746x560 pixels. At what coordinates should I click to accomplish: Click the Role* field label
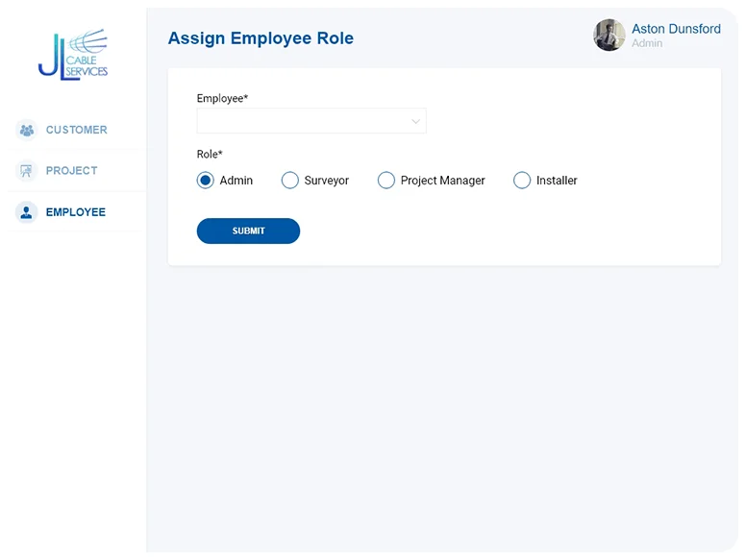coord(210,154)
